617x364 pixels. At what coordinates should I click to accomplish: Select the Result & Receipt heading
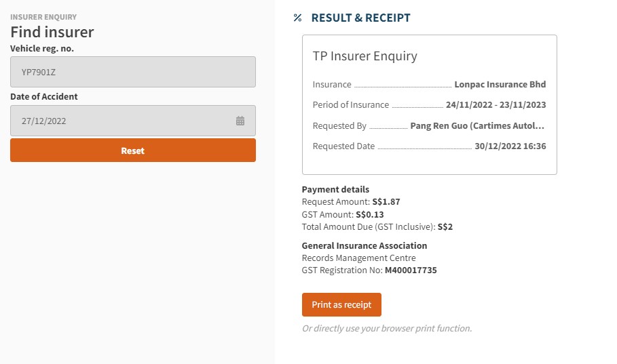pos(360,18)
